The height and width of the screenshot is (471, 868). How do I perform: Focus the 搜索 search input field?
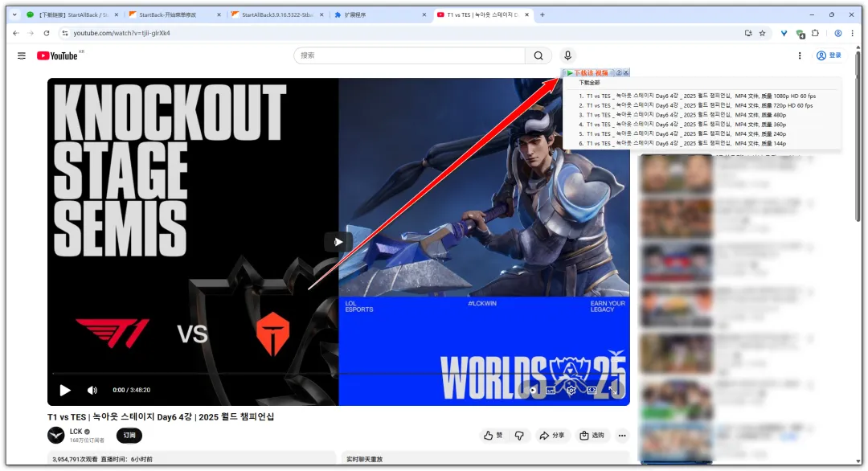[x=410, y=55]
